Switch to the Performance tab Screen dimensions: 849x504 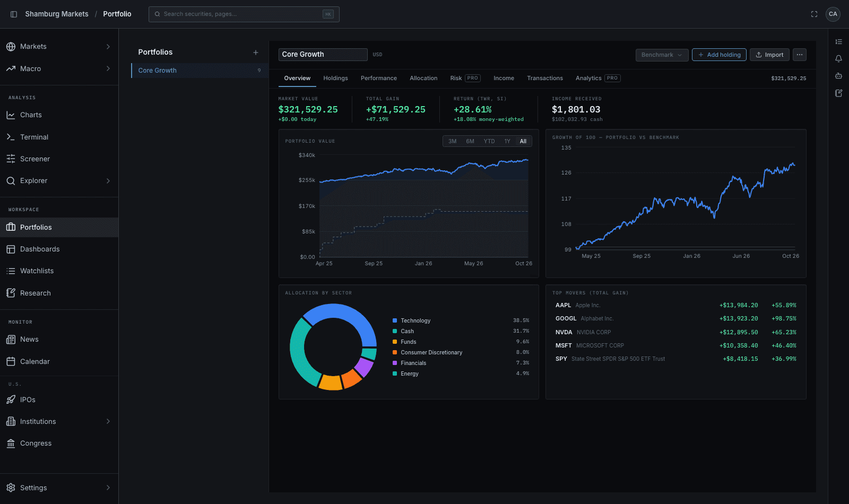[x=379, y=79]
